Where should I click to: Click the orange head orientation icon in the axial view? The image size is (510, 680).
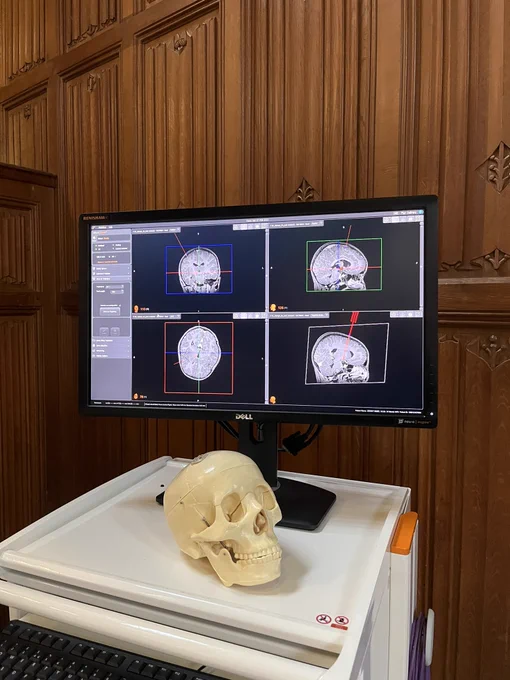(136, 396)
